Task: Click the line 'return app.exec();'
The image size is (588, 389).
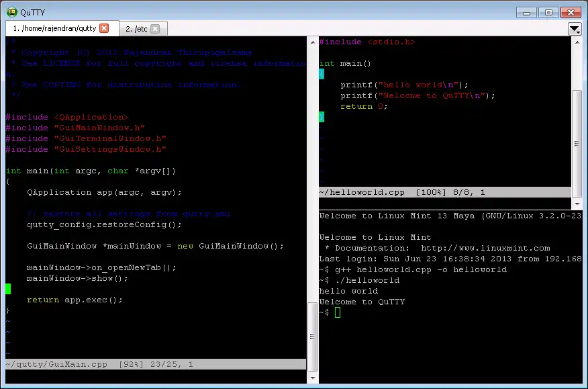Action: click(x=75, y=300)
